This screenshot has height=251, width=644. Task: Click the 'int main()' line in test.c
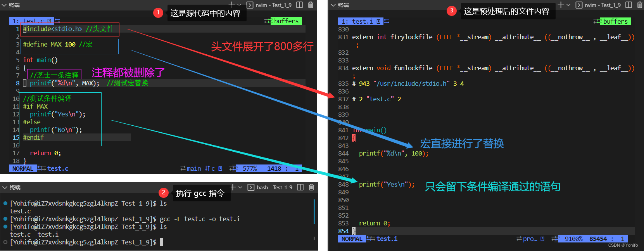coord(40,60)
